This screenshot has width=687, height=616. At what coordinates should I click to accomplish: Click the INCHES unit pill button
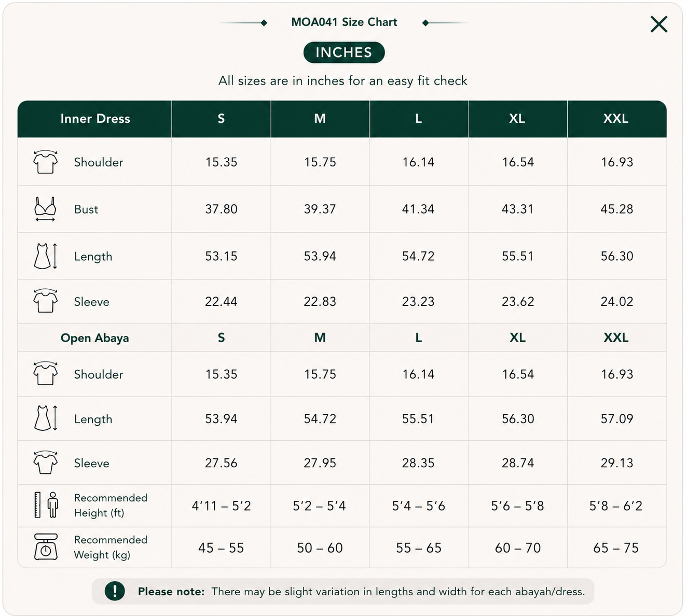(x=344, y=52)
